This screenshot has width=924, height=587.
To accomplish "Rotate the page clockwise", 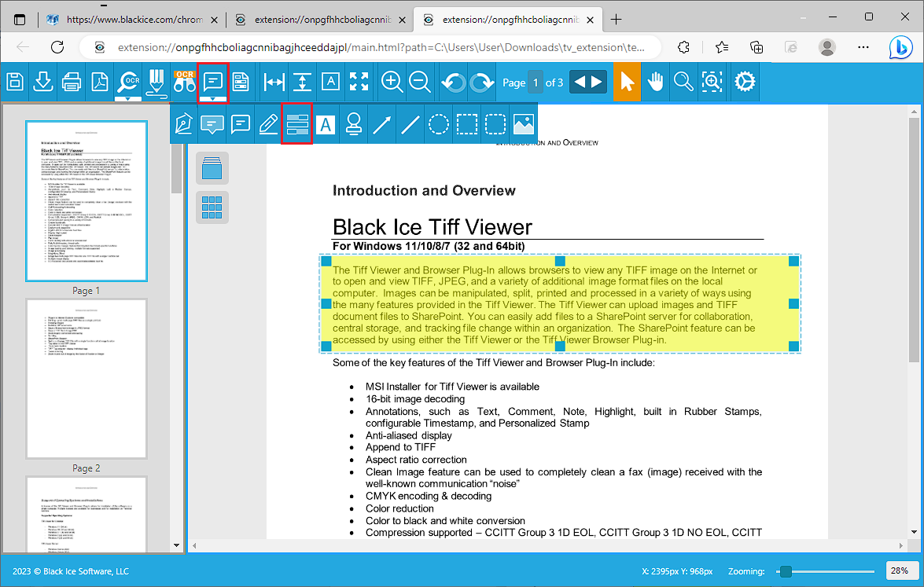I will [x=481, y=82].
